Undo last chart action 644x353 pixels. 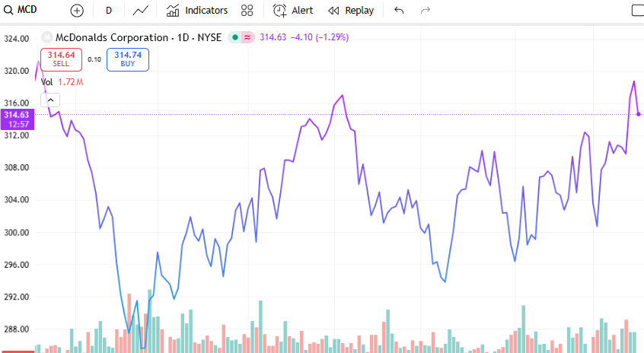[x=399, y=10]
